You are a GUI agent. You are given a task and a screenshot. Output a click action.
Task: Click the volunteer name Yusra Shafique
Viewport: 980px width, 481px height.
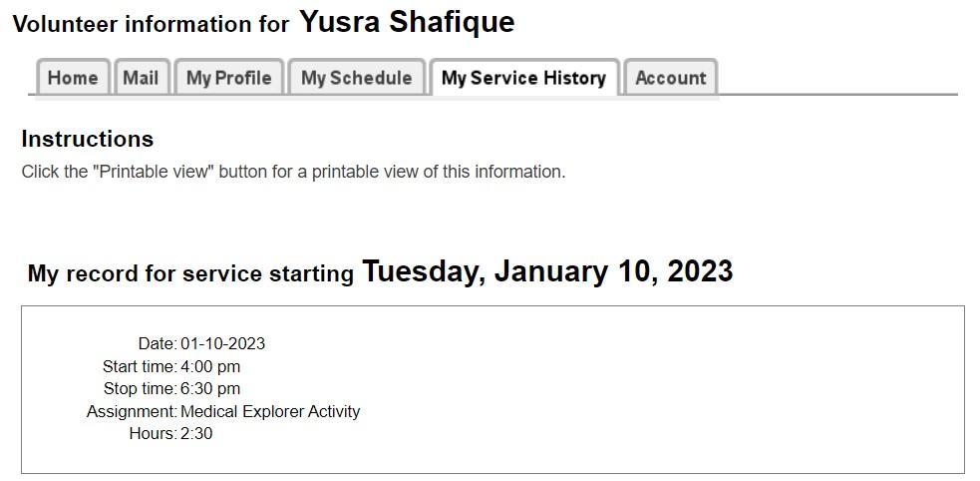[407, 22]
